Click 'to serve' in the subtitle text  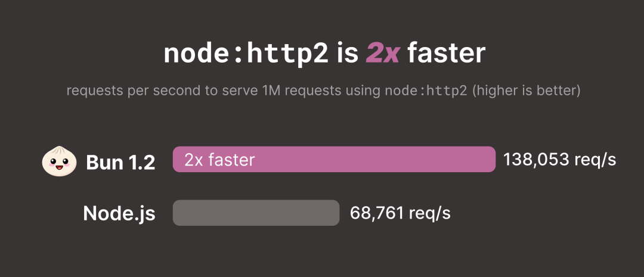coord(230,91)
